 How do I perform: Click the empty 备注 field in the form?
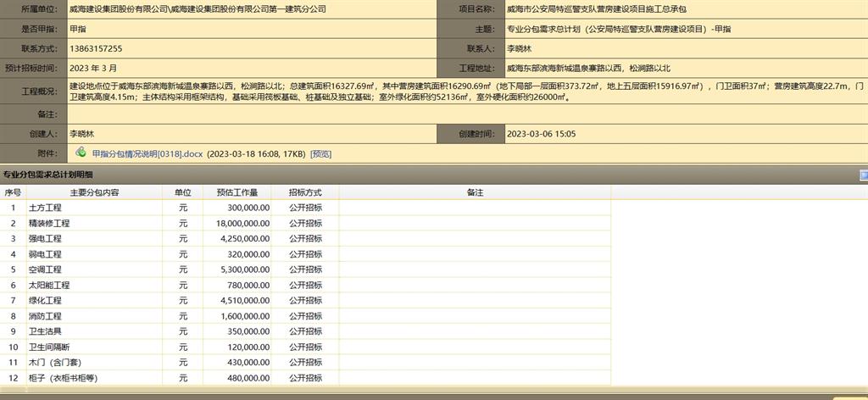[466, 114]
